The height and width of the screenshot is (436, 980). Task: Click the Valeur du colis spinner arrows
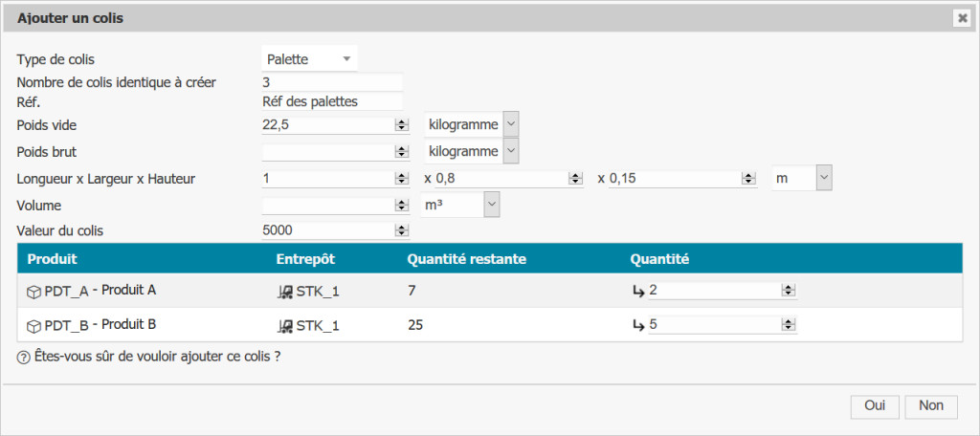[400, 230]
